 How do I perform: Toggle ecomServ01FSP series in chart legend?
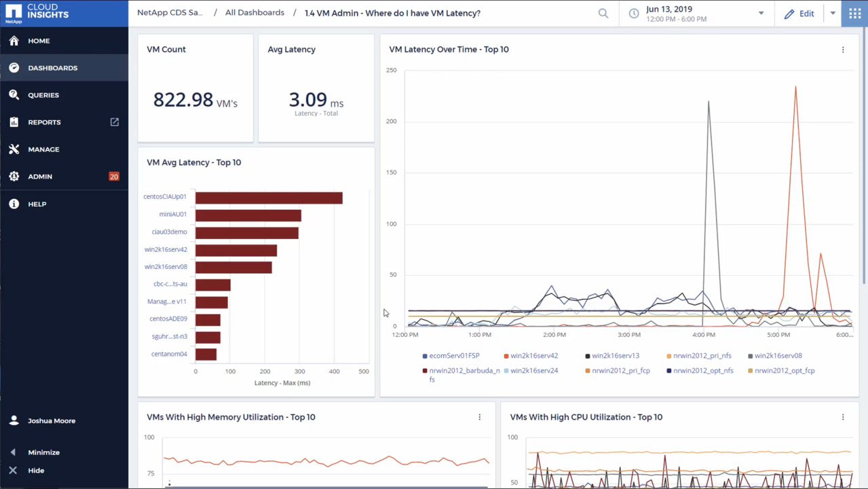tap(453, 356)
